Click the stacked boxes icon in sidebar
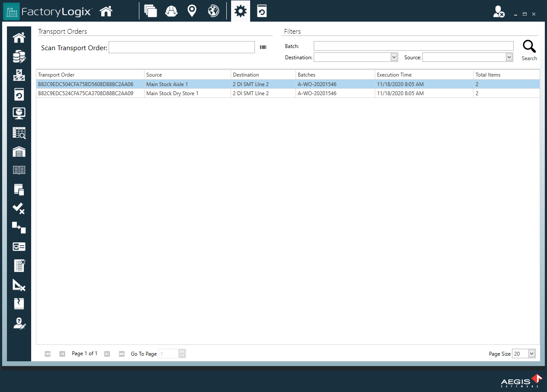This screenshot has width=547, height=392. tap(19, 75)
